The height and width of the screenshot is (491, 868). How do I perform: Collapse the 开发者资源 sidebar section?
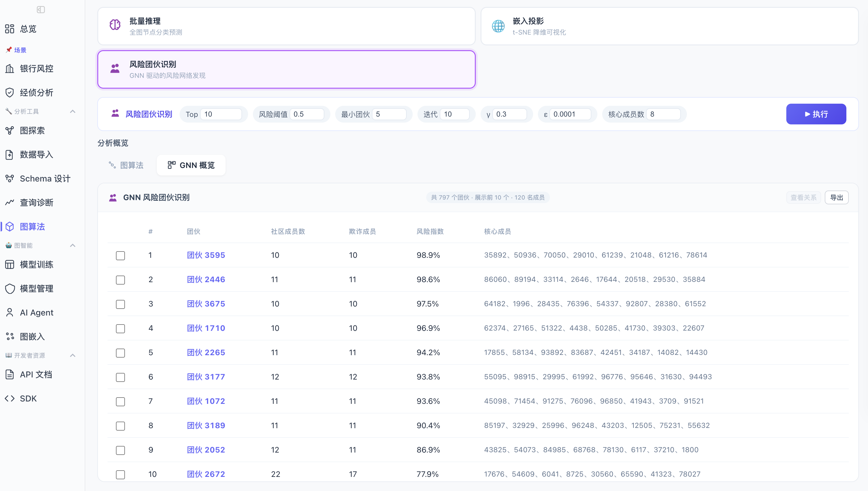point(72,355)
